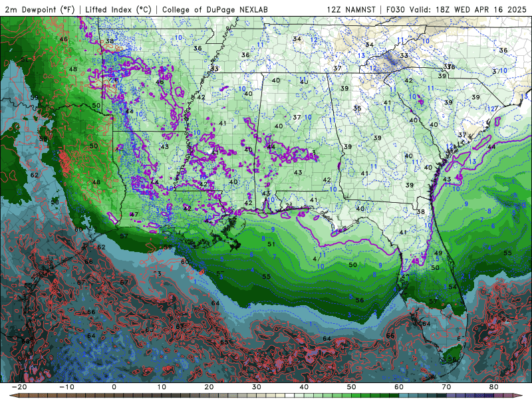Click the "College of DuPage NEXLAB" header text
The height and width of the screenshot is (399, 532).
point(215,10)
